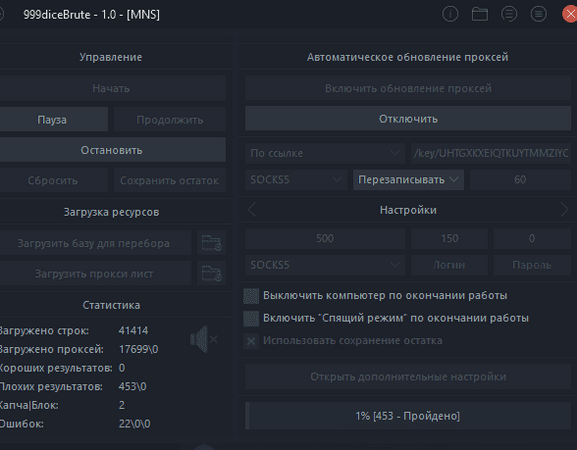Toggle Использовать сохранение остатка checkbox

251,341
